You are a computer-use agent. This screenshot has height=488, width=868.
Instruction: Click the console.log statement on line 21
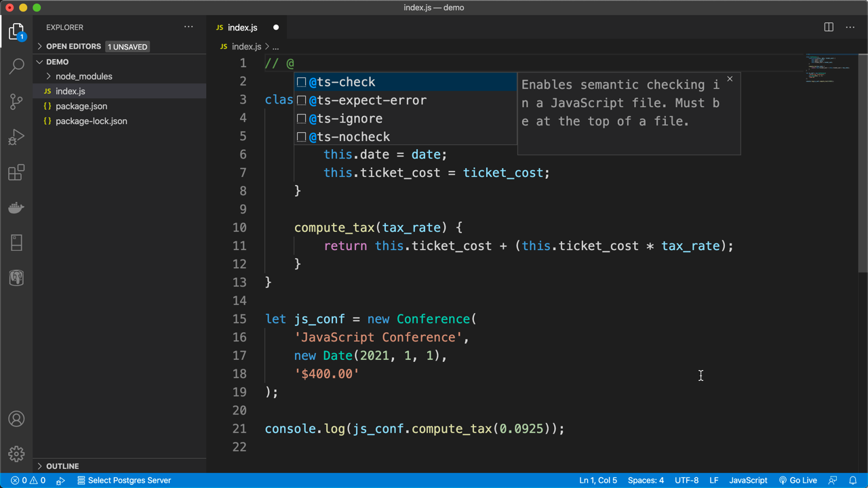click(414, 429)
